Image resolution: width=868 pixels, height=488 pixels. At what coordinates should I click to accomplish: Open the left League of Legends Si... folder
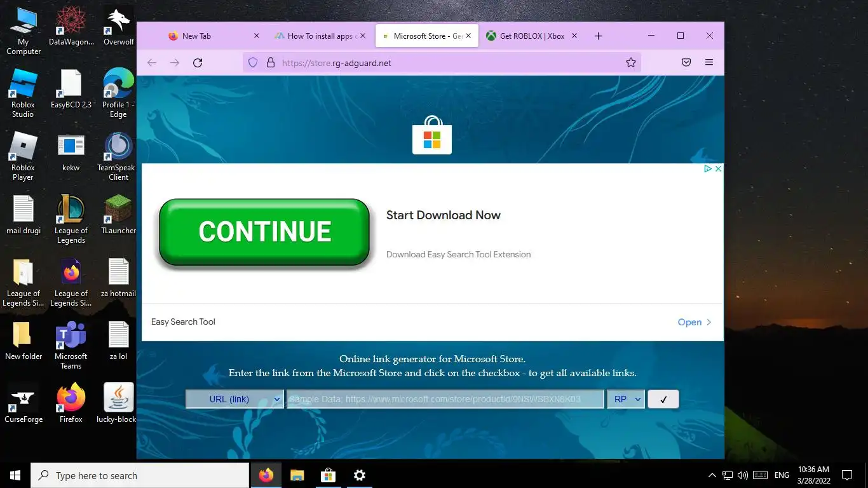(x=24, y=282)
